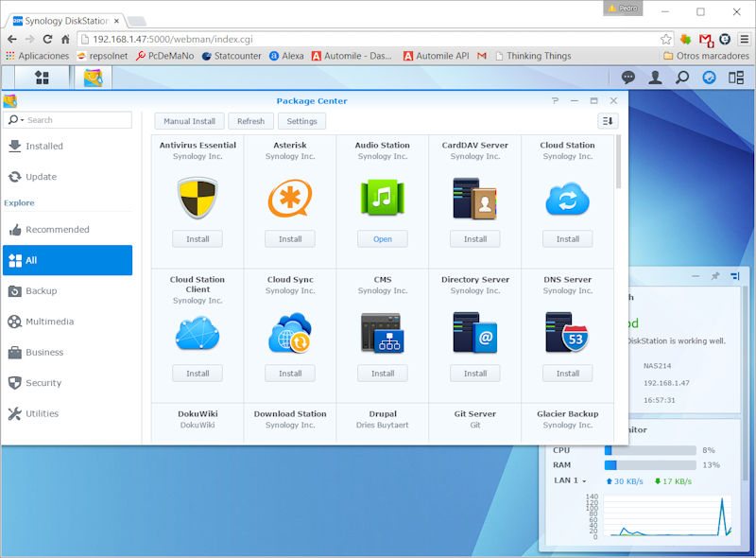This screenshot has height=558, width=756.
Task: Select the All packages category
Action: point(67,260)
